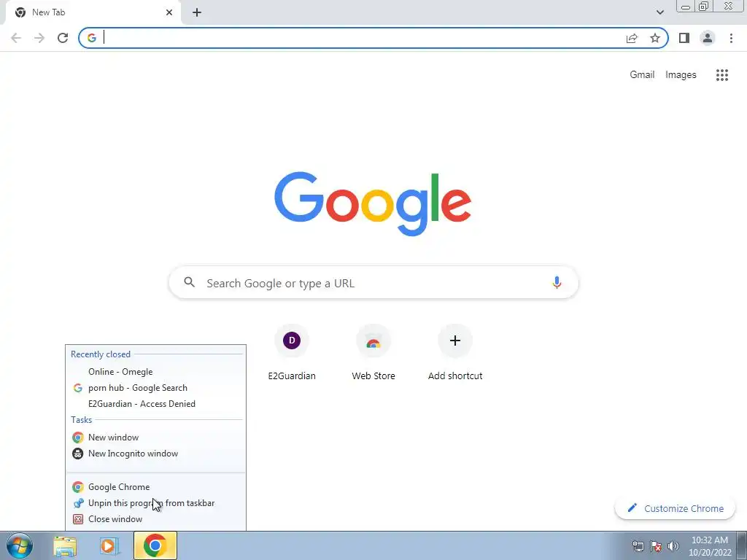The image size is (747, 560).
Task: Open Chrome's three-dot menu
Action: [x=731, y=38]
